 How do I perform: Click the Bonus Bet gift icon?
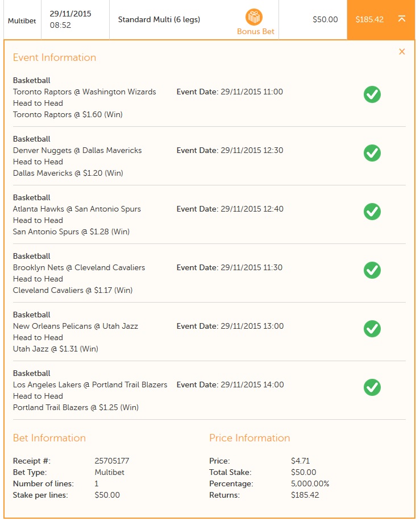point(255,17)
